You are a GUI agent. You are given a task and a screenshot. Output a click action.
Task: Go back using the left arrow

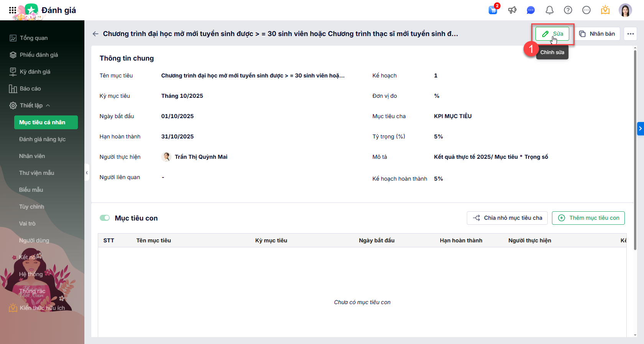click(x=96, y=34)
